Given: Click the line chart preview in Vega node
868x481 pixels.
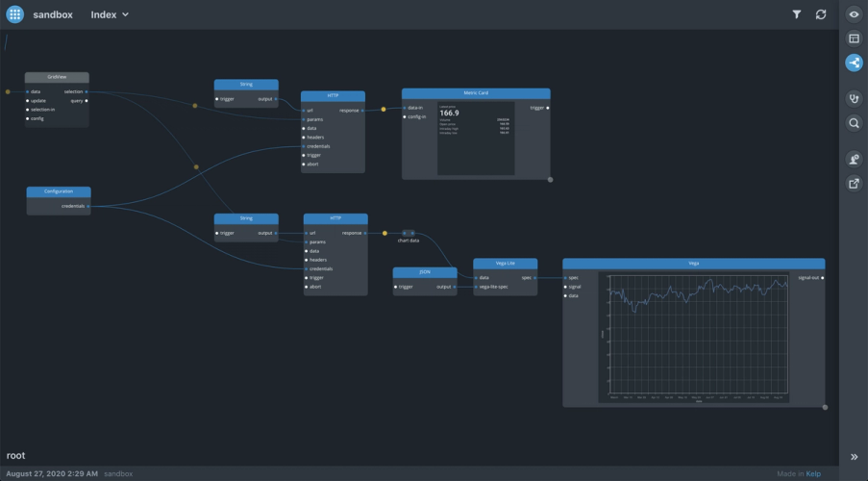Looking at the screenshot, I should tap(694, 337).
